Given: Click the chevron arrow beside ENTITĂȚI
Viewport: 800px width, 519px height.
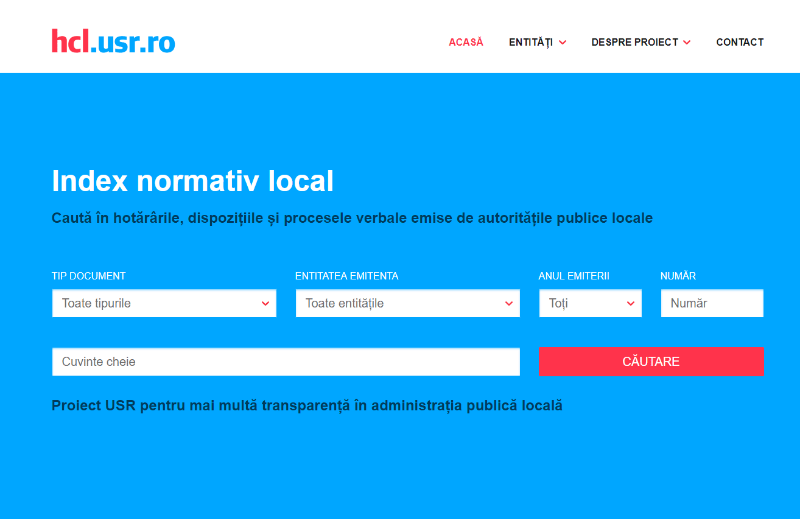Looking at the screenshot, I should pyautogui.click(x=563, y=42).
